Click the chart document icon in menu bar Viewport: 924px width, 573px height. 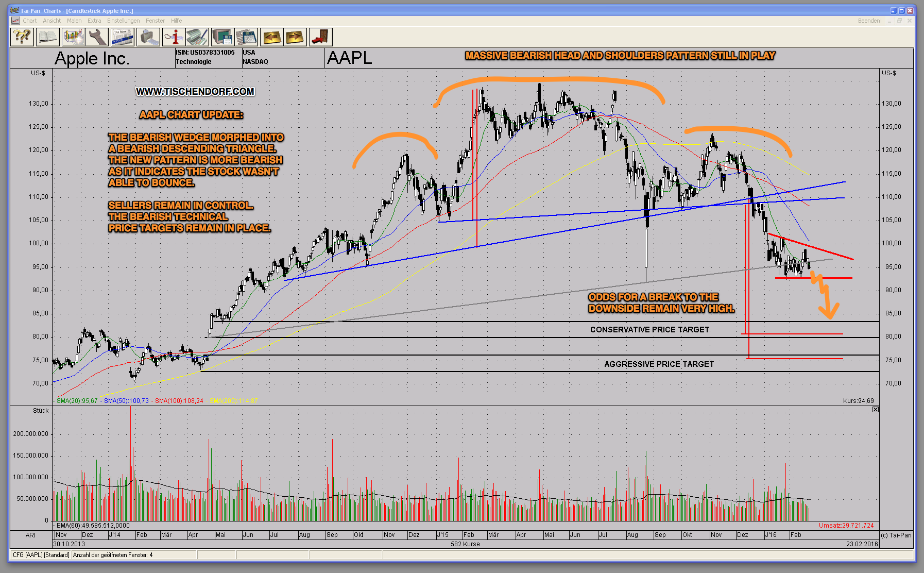tap(15, 21)
